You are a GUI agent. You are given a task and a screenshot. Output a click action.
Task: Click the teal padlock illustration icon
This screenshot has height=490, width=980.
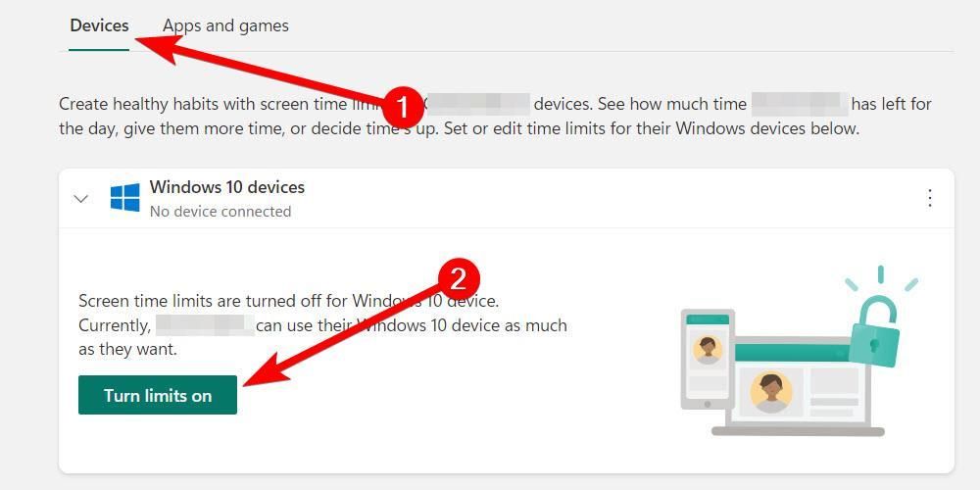[874, 332]
